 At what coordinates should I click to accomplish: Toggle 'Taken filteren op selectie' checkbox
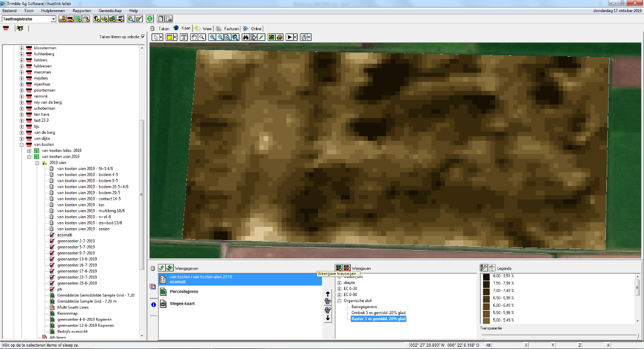tap(143, 37)
